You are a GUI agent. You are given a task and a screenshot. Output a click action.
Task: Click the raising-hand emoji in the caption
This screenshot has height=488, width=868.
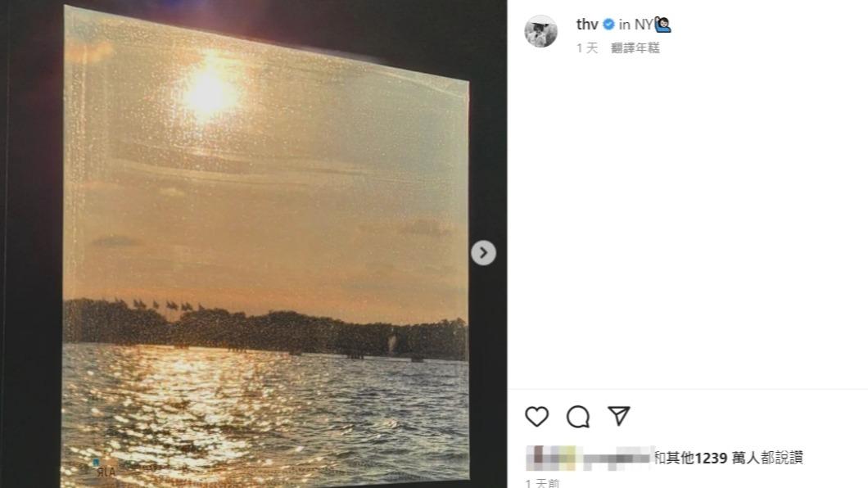click(662, 25)
